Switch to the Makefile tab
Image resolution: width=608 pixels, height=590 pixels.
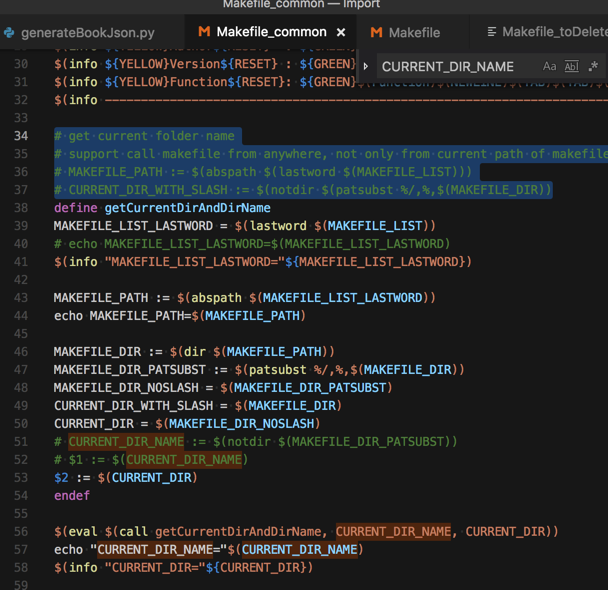click(x=413, y=33)
